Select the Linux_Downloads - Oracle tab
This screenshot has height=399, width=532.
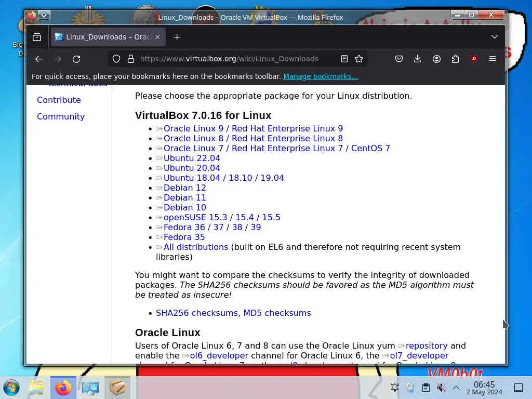point(108,37)
